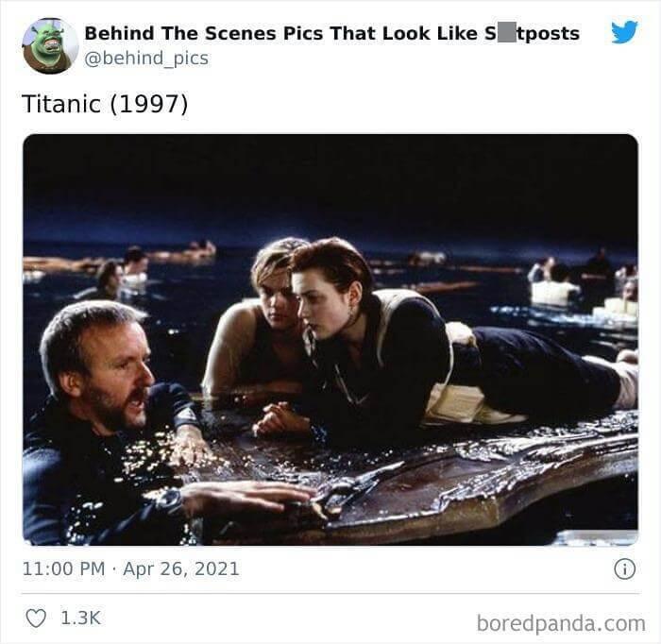Viewport: 661px width, 644px height.
Task: Click the gray censor block in the title
Action: (x=506, y=33)
